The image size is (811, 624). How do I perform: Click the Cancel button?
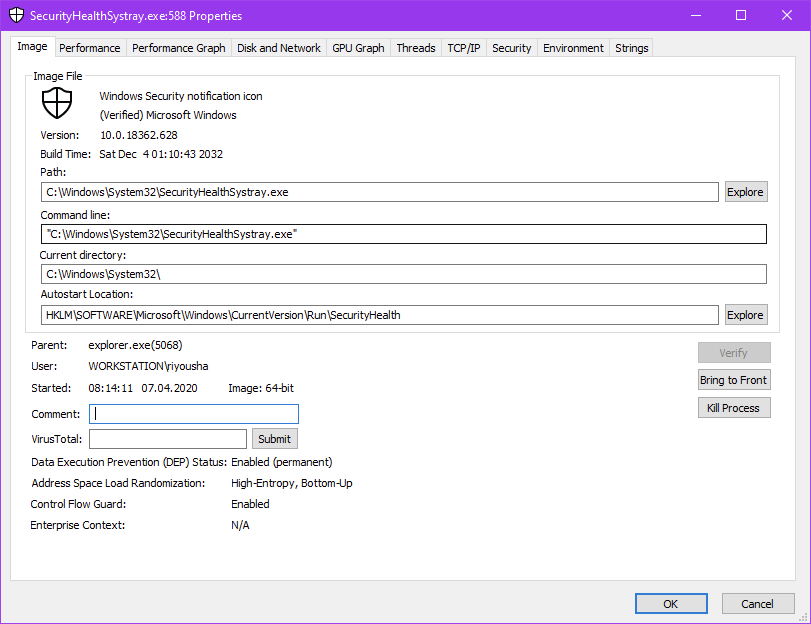758,604
